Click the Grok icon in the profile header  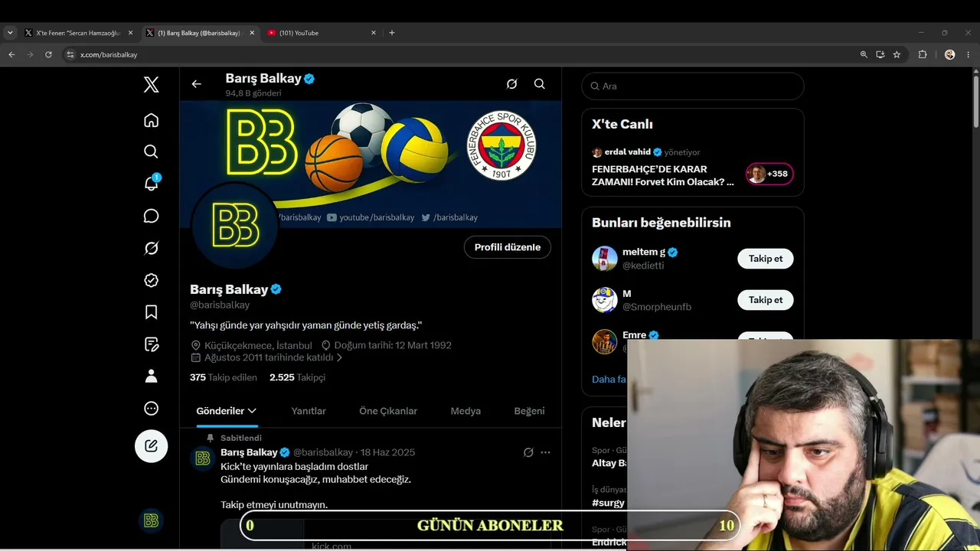click(x=512, y=84)
